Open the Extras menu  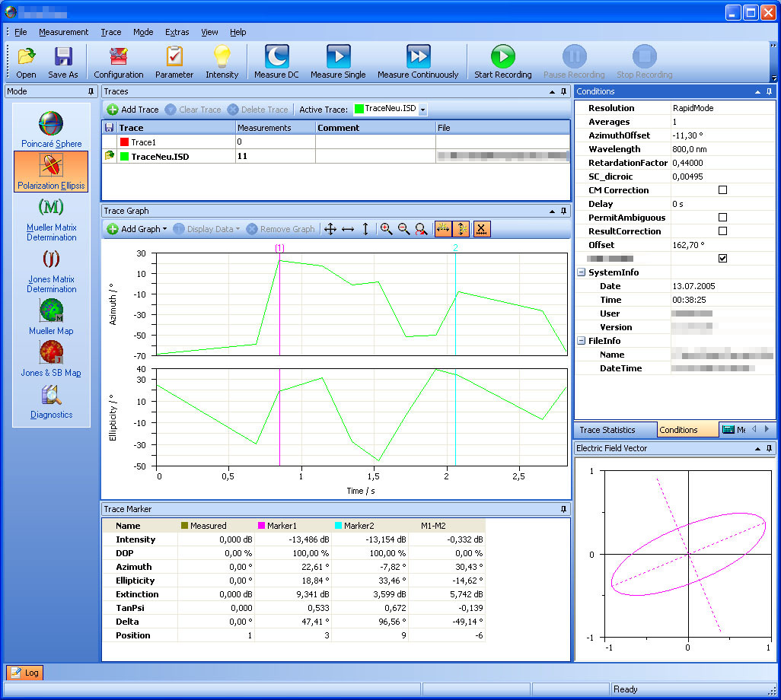click(177, 32)
